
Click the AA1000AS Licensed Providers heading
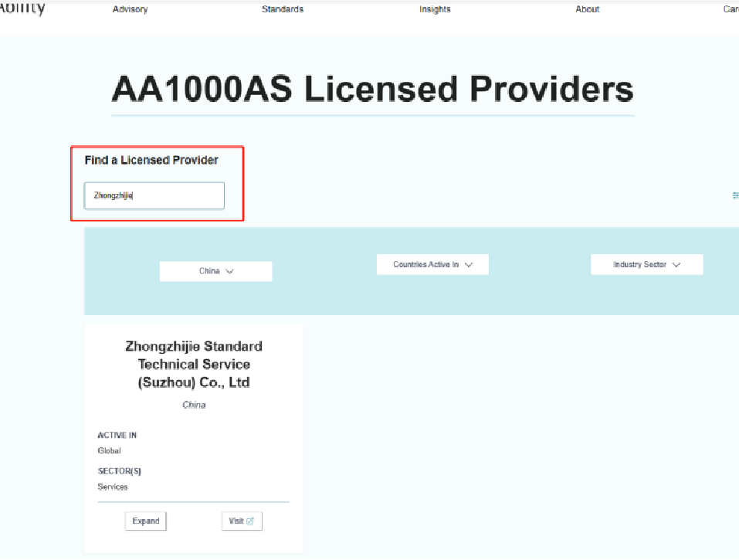pyautogui.click(x=372, y=90)
